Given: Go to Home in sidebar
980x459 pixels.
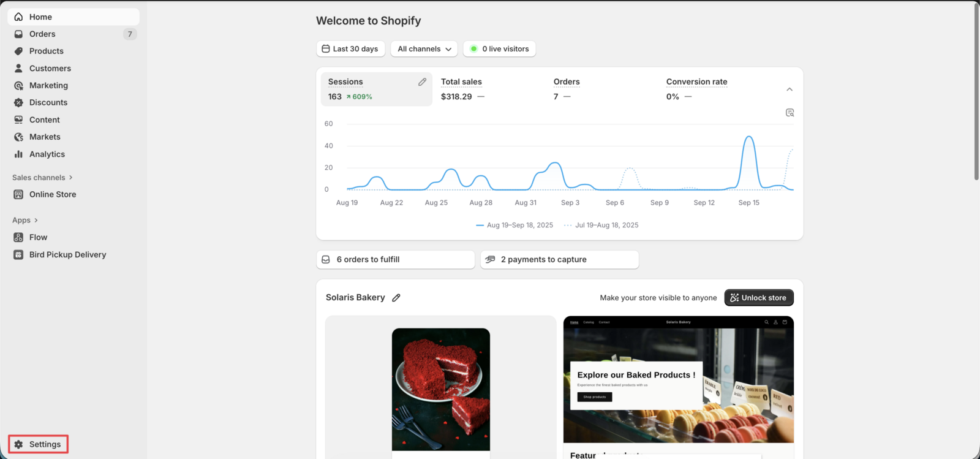Looking at the screenshot, I should click(73, 17).
